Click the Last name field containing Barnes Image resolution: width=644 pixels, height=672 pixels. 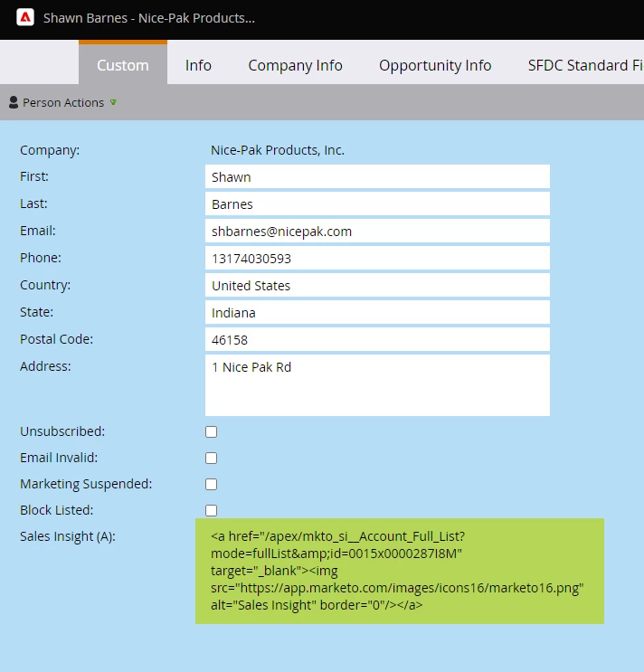[x=377, y=203]
